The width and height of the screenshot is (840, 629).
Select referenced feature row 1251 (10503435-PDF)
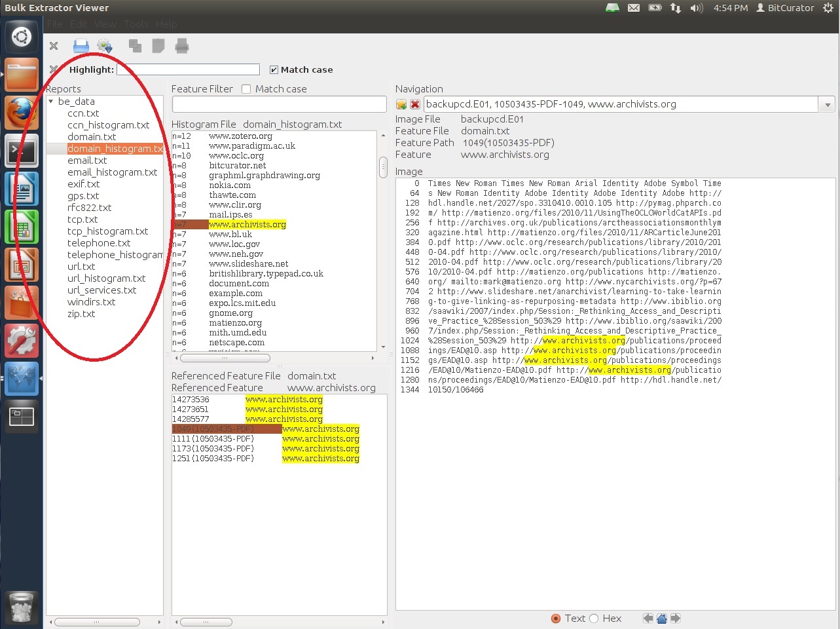[279, 459]
